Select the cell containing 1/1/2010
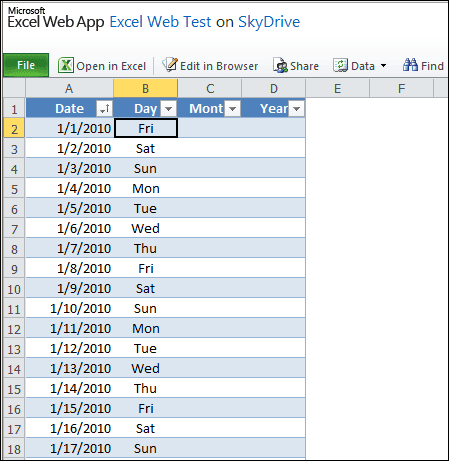Viewport: 449px width, 461px height. tap(69, 128)
